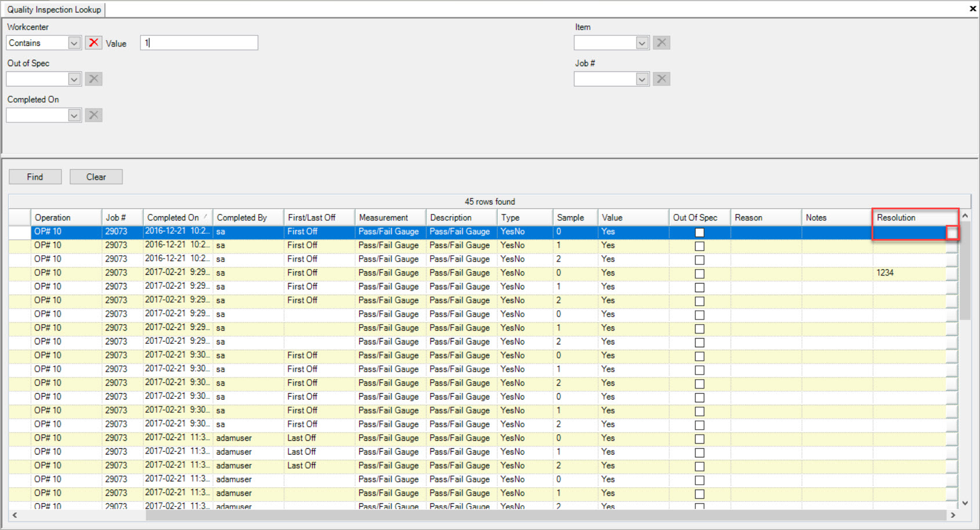980x530 pixels.
Task: Open the Workcenter Contains dropdown
Action: click(74, 43)
